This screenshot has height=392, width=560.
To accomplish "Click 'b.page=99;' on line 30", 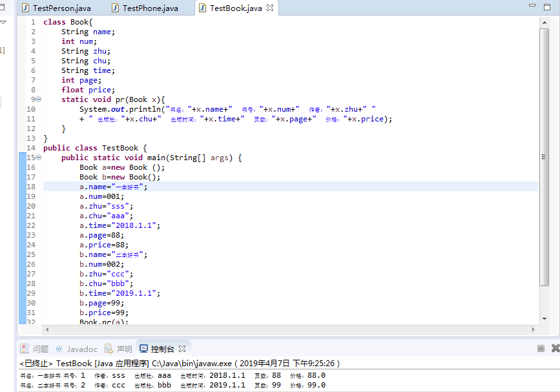I will point(102,303).
